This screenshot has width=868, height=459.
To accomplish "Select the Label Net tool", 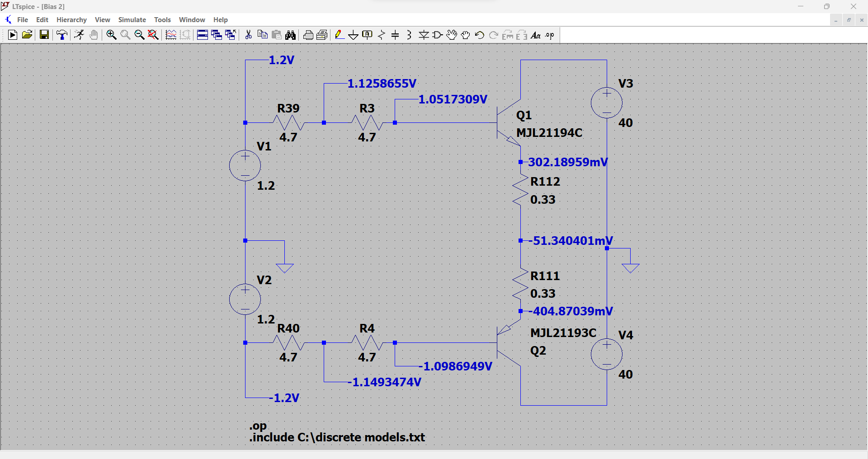I will [x=368, y=35].
